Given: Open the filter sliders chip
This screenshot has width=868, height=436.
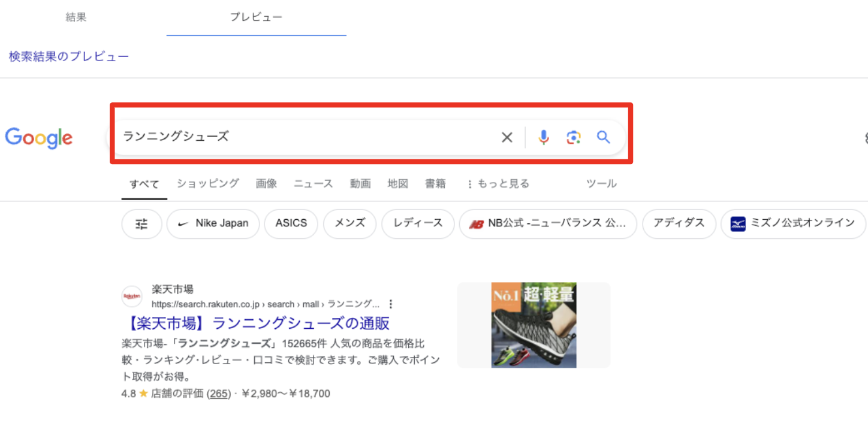Looking at the screenshot, I should point(141,224).
